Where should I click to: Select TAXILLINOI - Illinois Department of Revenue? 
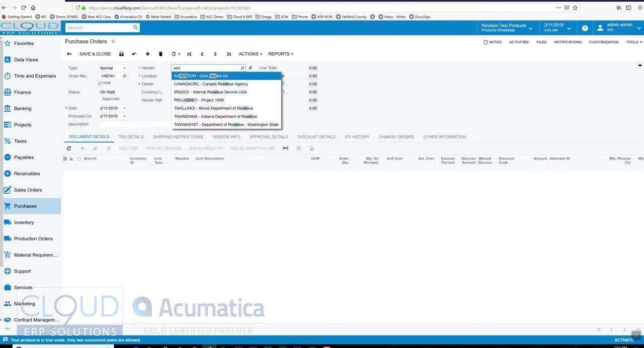tap(226, 108)
